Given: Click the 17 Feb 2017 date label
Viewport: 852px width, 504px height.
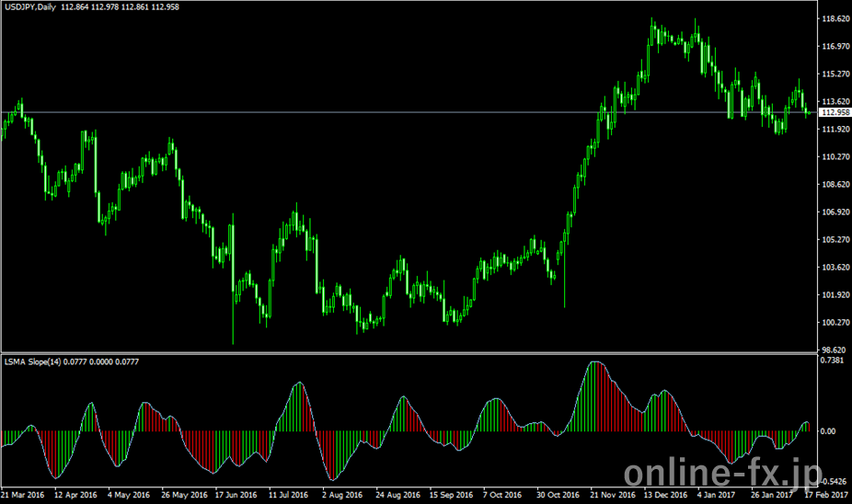Looking at the screenshot, I should click(x=826, y=496).
